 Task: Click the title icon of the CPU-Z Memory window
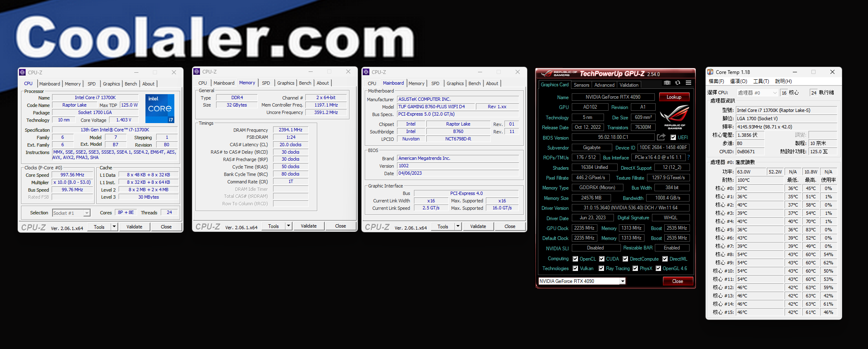197,71
